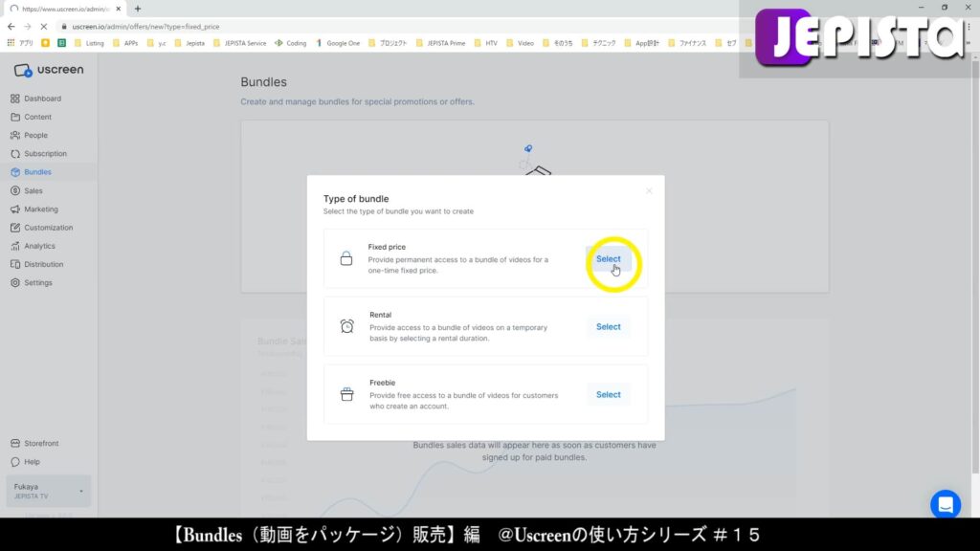Open the ファイナンス bookmark folder

click(x=687, y=43)
